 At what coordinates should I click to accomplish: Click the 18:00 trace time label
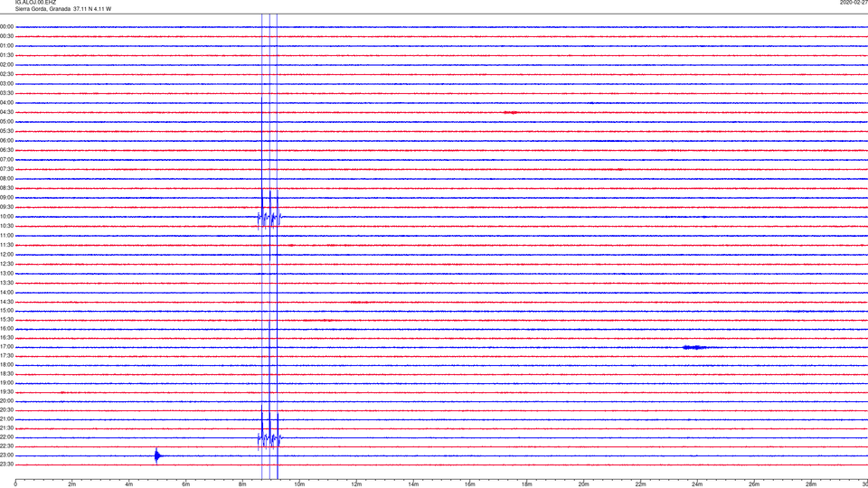(x=6, y=365)
